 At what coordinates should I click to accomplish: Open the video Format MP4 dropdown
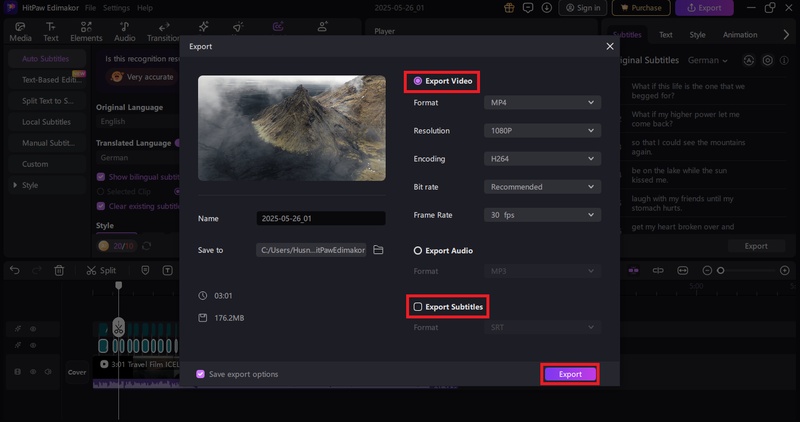coord(542,103)
